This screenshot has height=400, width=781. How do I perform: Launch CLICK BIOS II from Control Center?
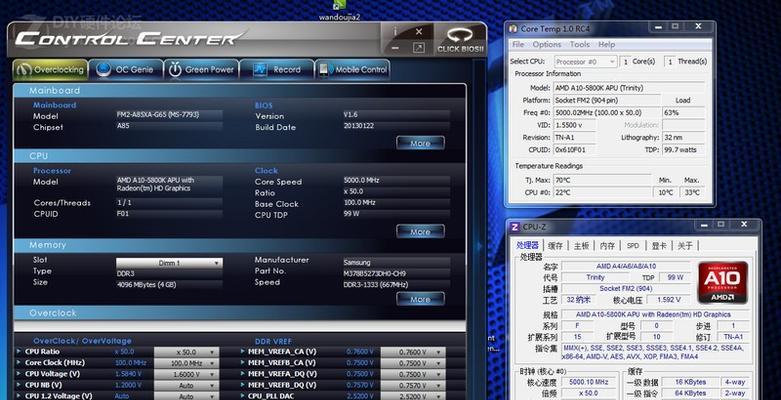pos(460,40)
